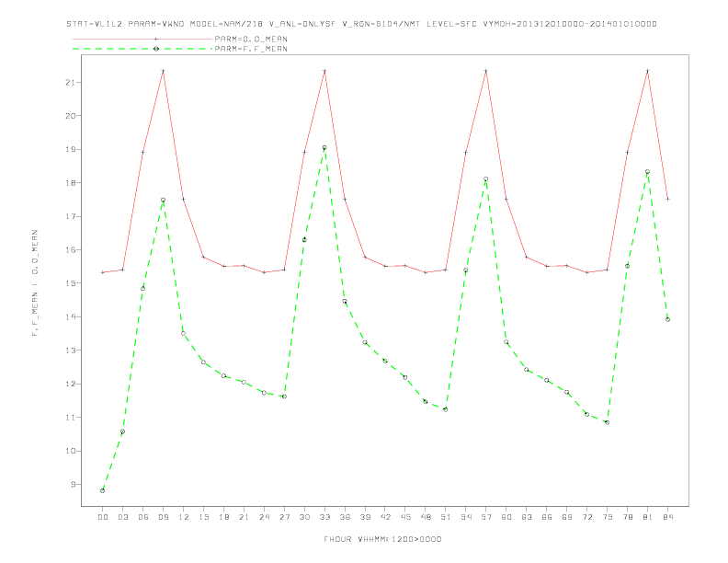
Task: Click the y-axis tick label 18
Action: click(70, 183)
